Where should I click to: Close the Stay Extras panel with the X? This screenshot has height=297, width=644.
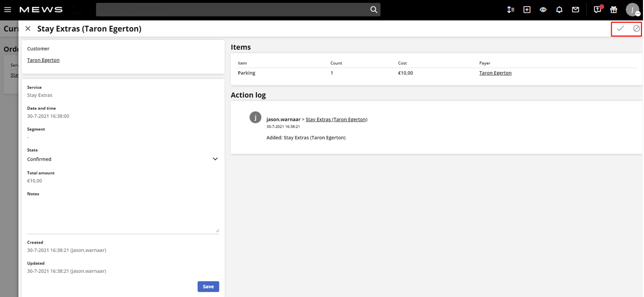(28, 28)
